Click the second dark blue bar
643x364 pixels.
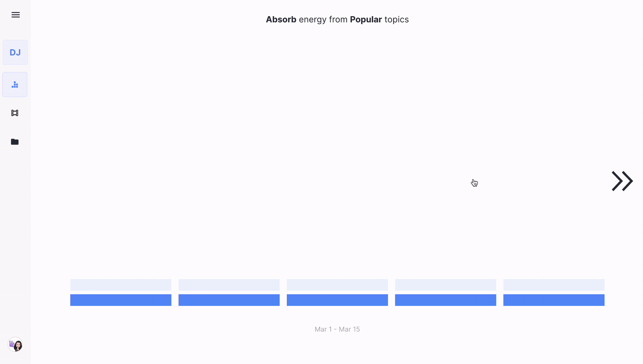coord(229,300)
